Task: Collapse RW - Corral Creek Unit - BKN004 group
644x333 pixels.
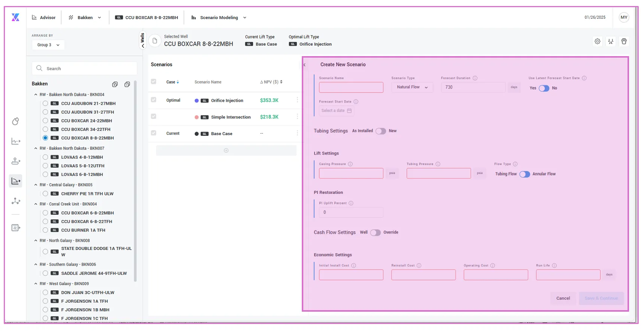Action: tap(36, 204)
